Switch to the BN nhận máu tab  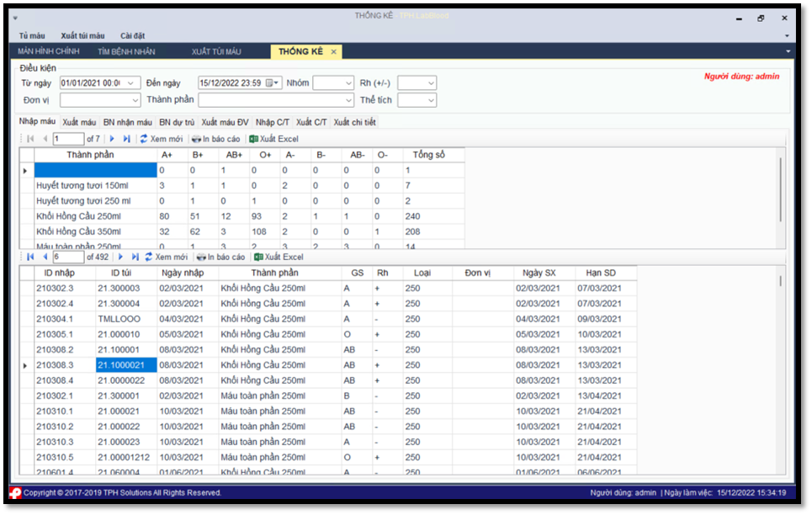[127, 122]
